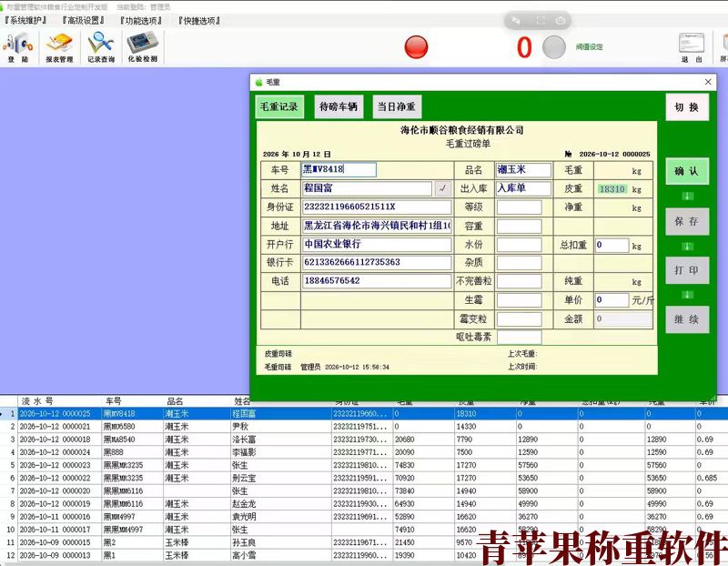This screenshot has height=566, width=728.
Task: Switch to the 毛重记录 tab
Action: (279, 106)
